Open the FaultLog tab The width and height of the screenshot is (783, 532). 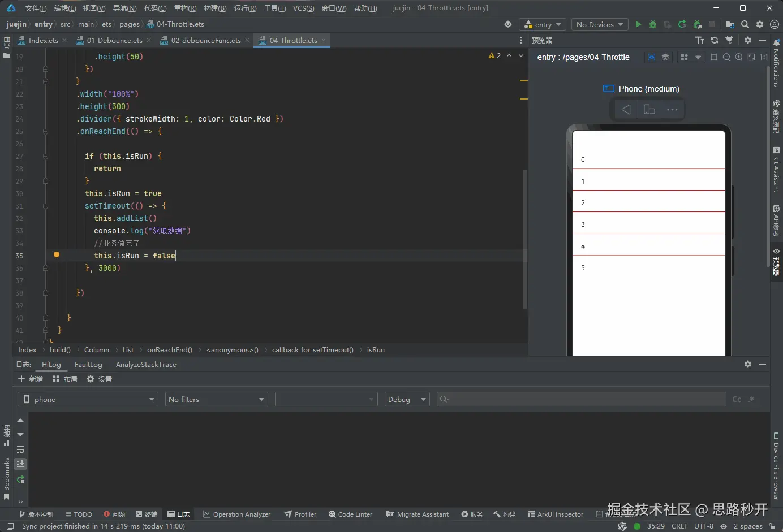[88, 365]
